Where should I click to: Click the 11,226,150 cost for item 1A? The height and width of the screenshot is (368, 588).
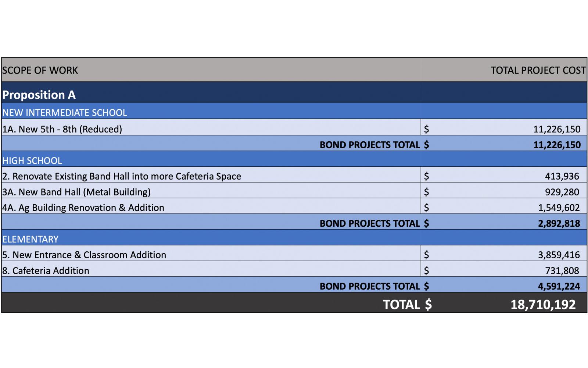(x=557, y=129)
